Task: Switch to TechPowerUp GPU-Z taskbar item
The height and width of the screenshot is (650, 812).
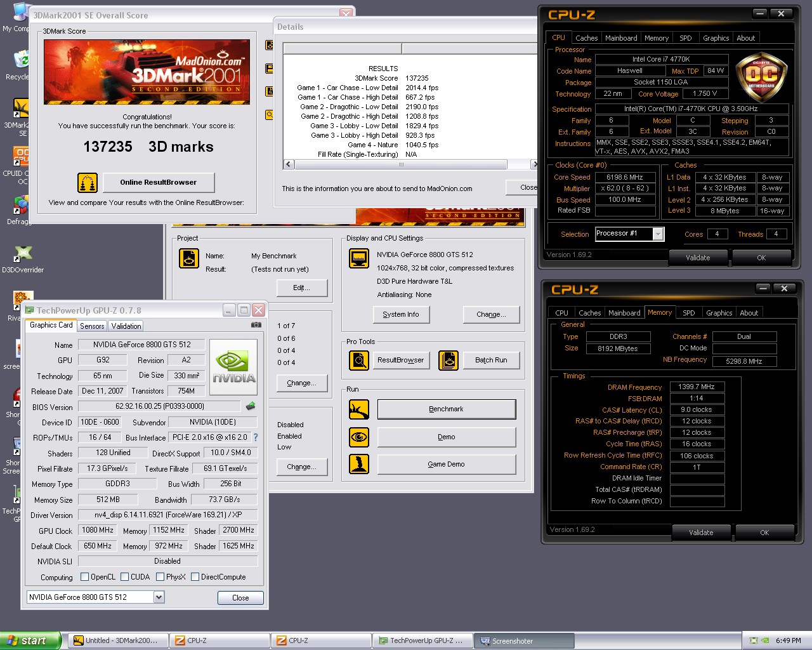Action: (x=423, y=640)
